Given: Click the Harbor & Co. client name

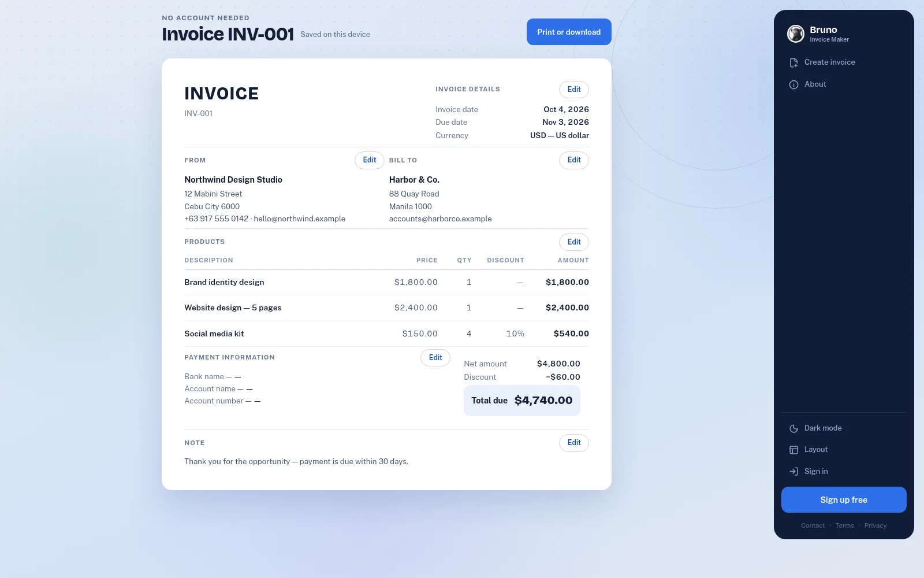Looking at the screenshot, I should [414, 180].
